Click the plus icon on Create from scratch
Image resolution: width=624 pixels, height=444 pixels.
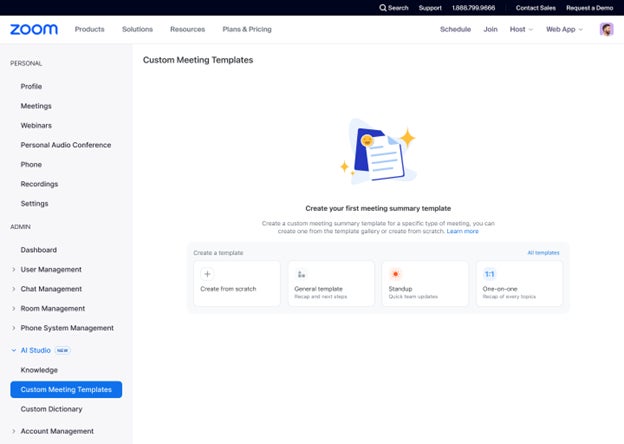coord(207,274)
